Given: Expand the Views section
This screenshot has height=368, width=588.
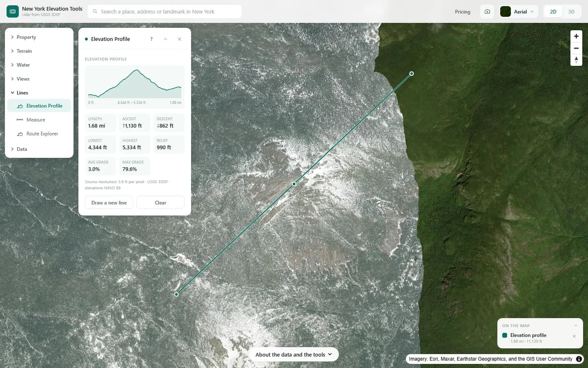Looking at the screenshot, I should [39, 79].
